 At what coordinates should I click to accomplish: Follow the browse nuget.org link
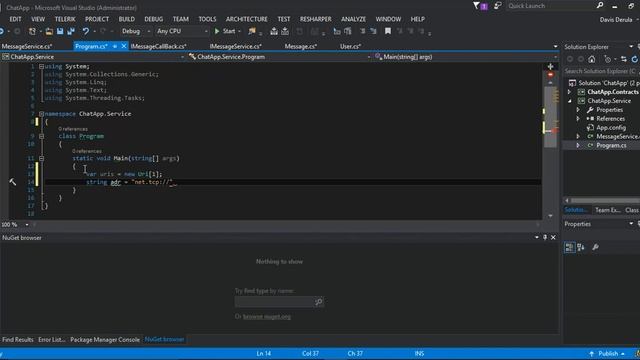[x=267, y=317]
